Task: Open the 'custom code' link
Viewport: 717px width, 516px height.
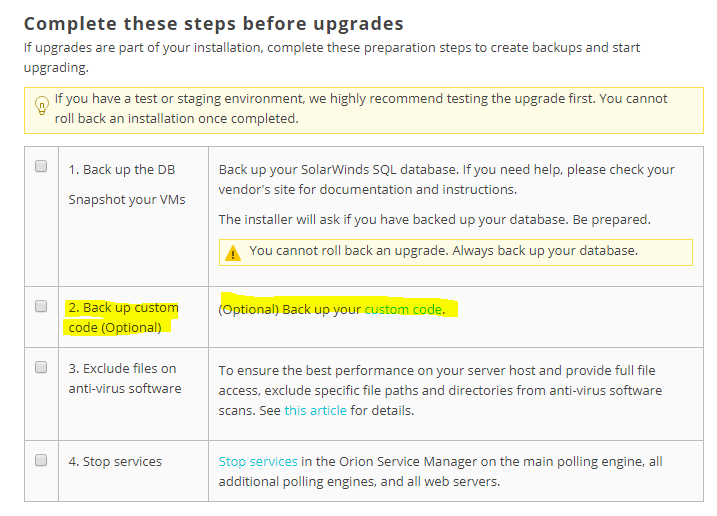Action: click(x=403, y=310)
